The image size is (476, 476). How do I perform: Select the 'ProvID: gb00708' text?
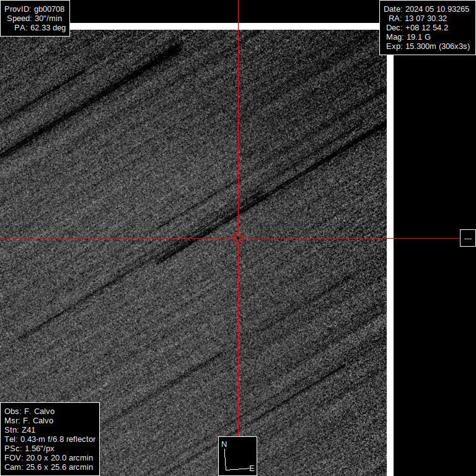pos(35,9)
